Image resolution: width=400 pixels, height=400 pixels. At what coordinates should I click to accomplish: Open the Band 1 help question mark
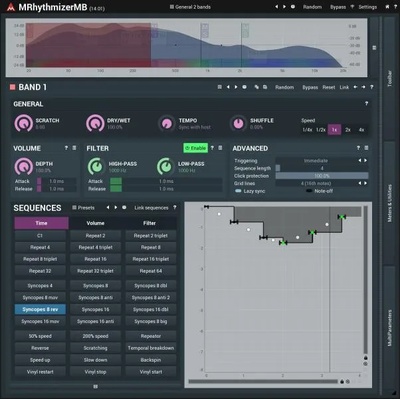[x=371, y=87]
